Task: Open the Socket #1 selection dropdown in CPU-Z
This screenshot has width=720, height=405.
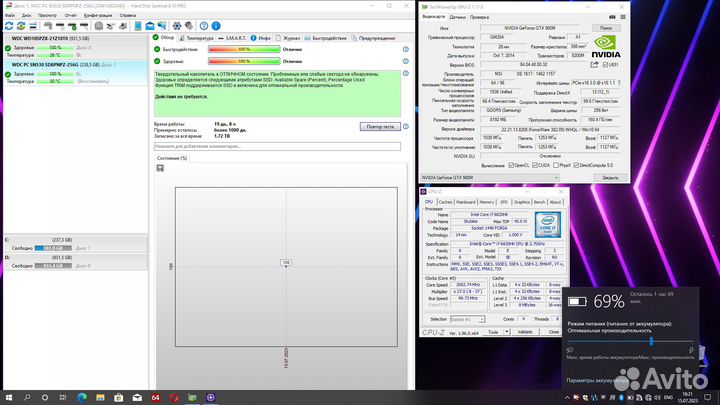Action: (467, 319)
